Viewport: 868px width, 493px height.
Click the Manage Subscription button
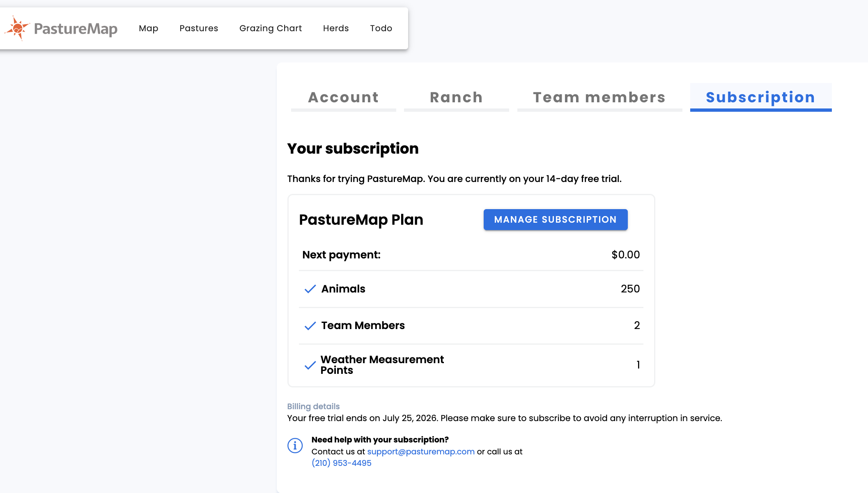[556, 220]
